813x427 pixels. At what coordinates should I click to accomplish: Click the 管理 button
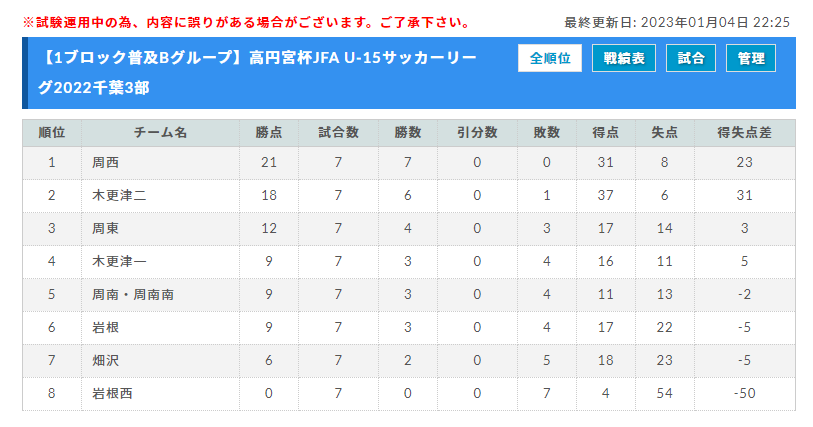[x=751, y=58]
